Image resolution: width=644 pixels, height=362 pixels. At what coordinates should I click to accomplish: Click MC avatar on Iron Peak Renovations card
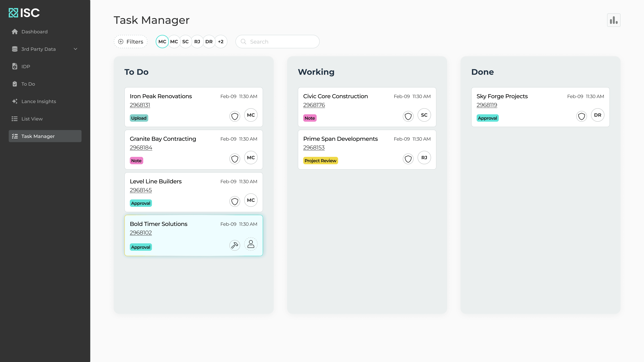click(x=251, y=115)
